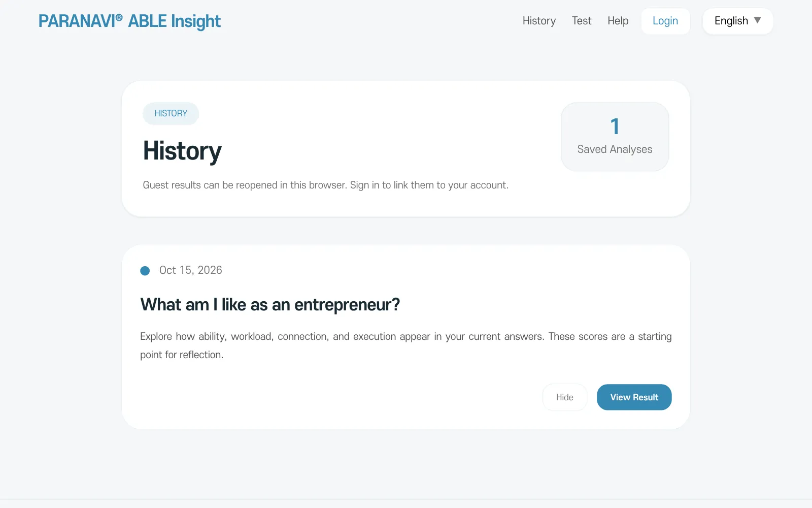
Task: Open the Help navigation link
Action: pyautogui.click(x=618, y=21)
